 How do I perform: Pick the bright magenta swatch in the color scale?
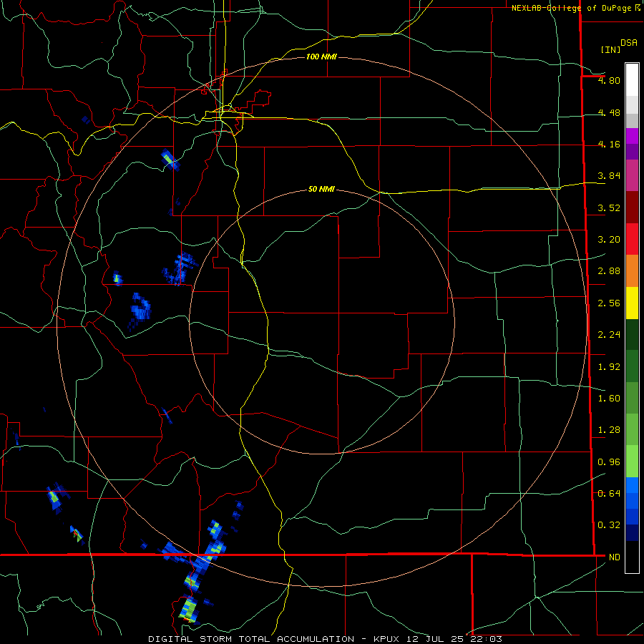click(632, 136)
